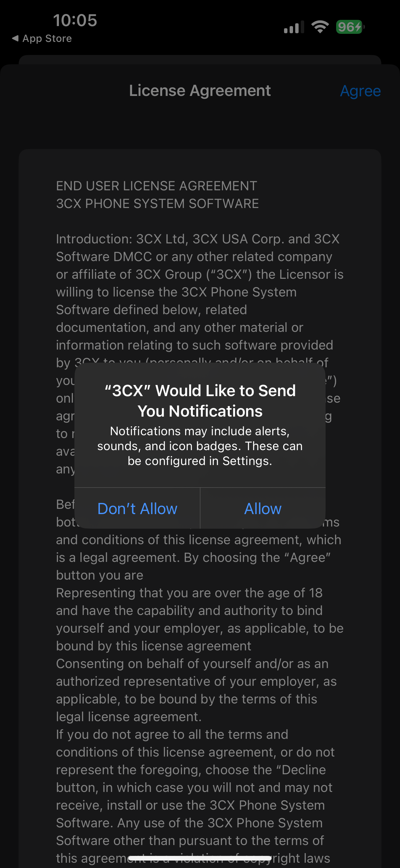400x868 pixels.
Task: Tap the alert message about alerts and sounds
Action: (x=200, y=446)
